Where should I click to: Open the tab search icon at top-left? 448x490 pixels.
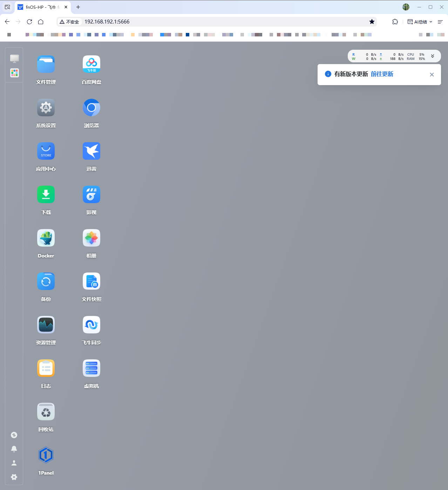(7, 7)
